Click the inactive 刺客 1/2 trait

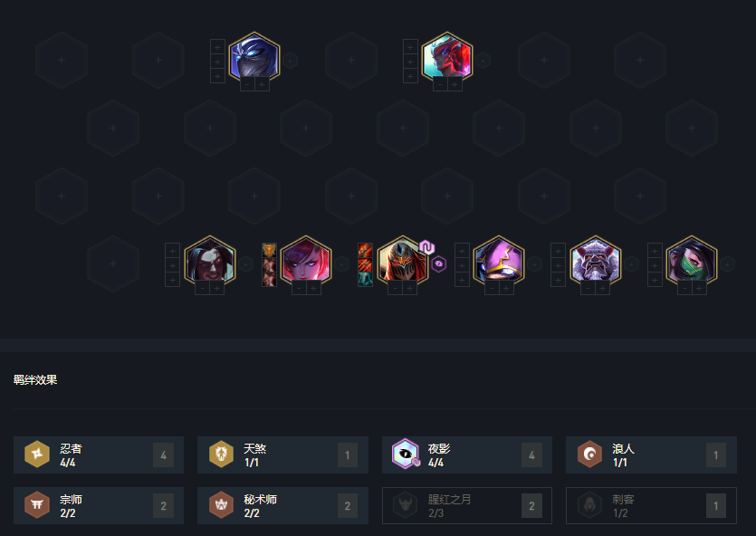(x=651, y=505)
